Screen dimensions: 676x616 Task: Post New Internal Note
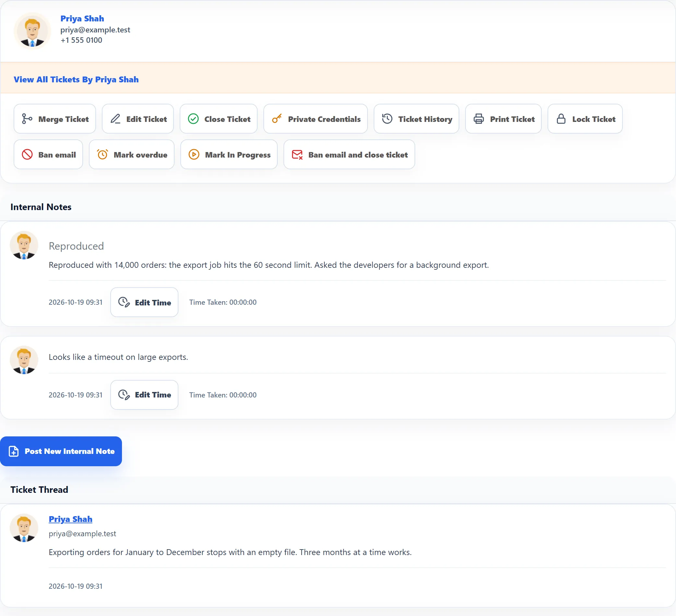coord(61,451)
